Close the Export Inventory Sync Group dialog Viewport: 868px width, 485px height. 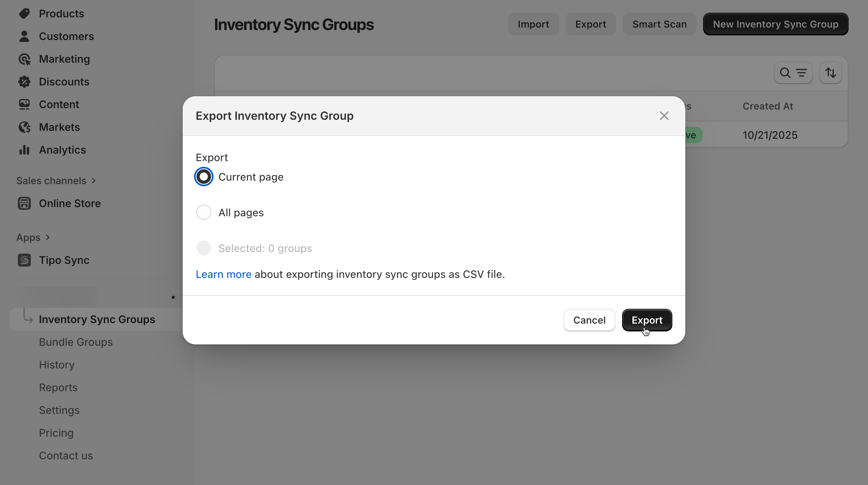(664, 116)
